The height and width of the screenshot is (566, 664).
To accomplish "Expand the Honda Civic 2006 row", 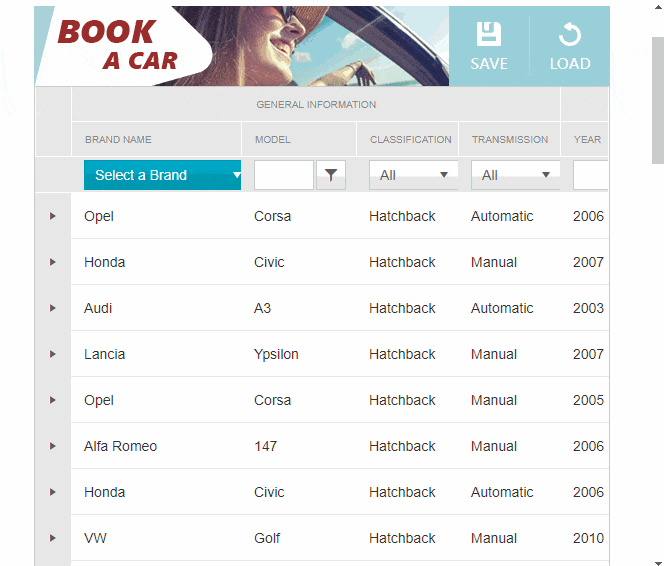I will point(53,492).
